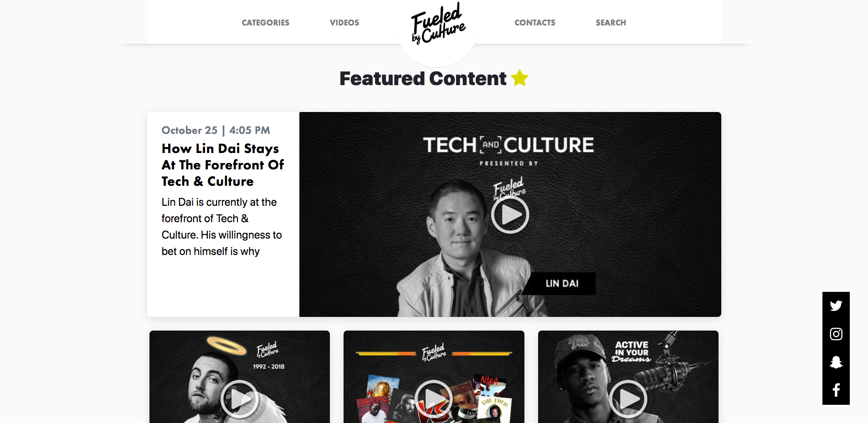Play the album covers versus video
The width and height of the screenshot is (868, 423).
coord(433,399)
